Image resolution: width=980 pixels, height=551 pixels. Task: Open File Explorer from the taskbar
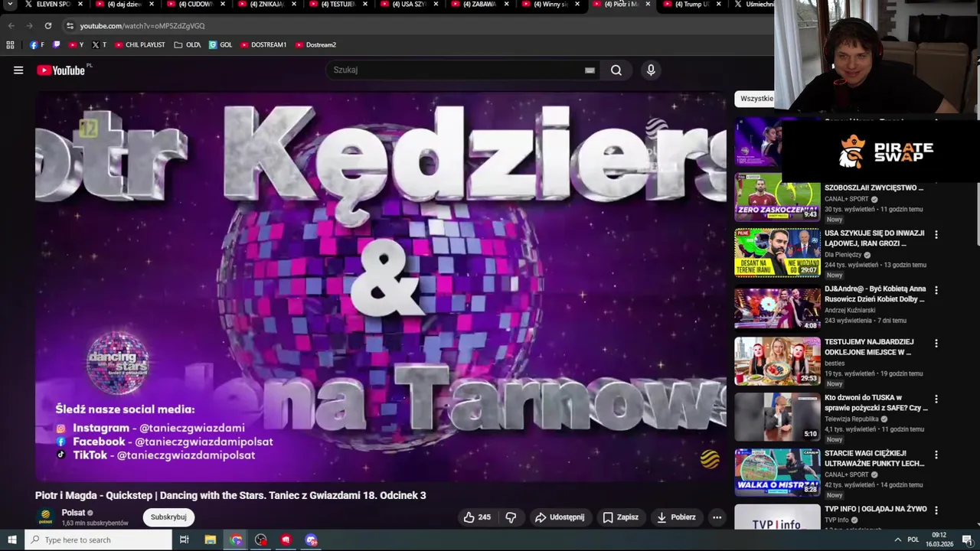point(210,540)
